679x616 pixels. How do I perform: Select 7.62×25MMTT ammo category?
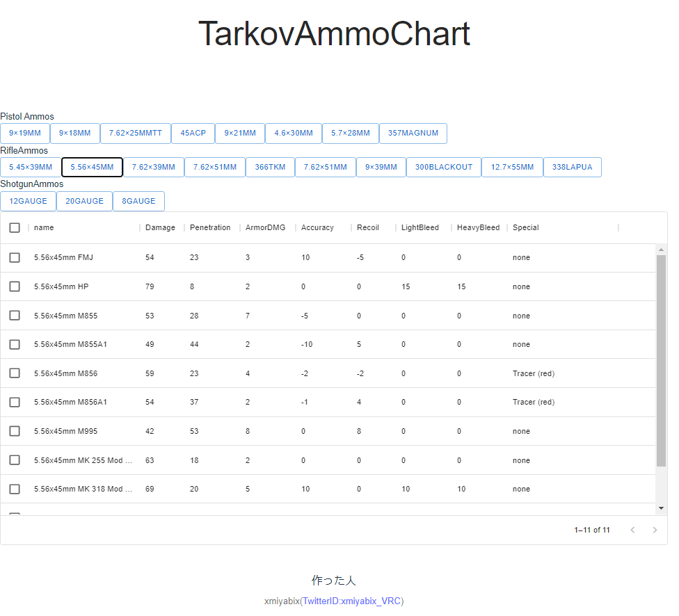pyautogui.click(x=136, y=133)
